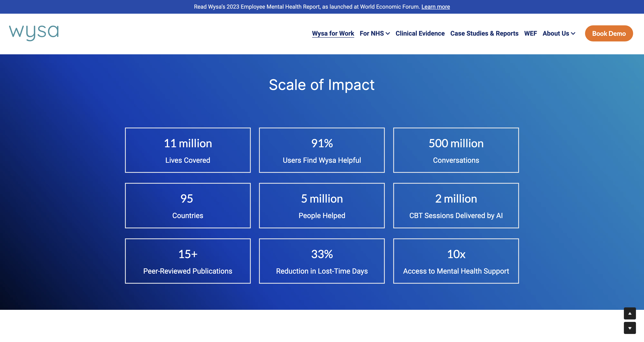Open the WEF menu item
Viewport: 644px width, 342px height.
(x=530, y=34)
